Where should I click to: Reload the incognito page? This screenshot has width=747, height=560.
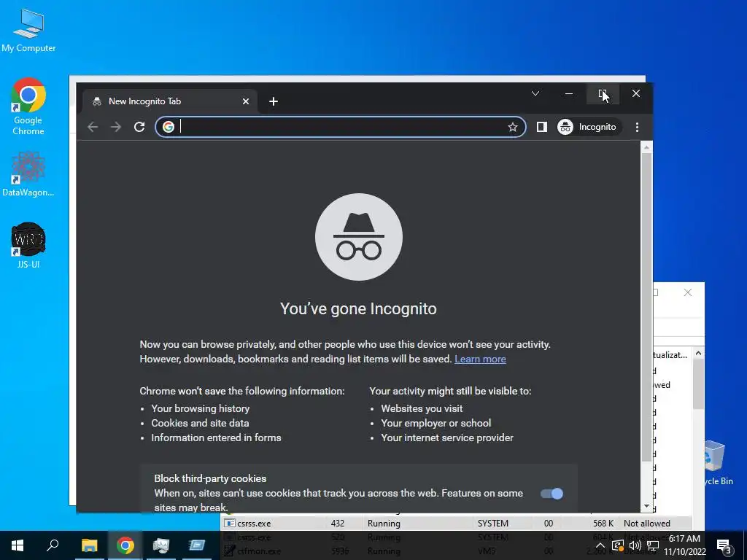coord(139,127)
